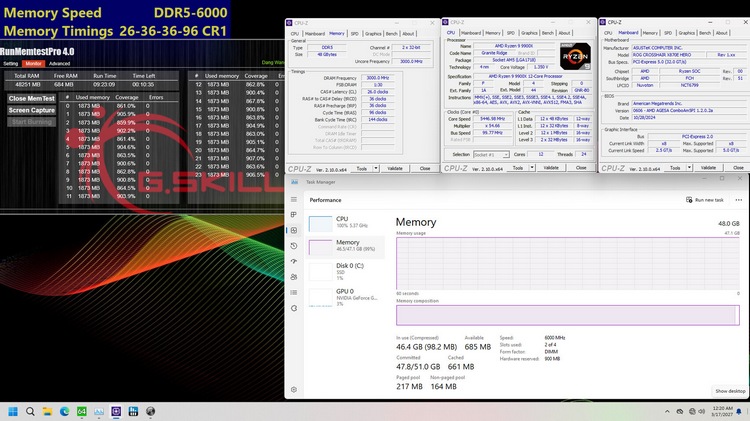Open Startup apps page in sidebar

[x=294, y=260]
